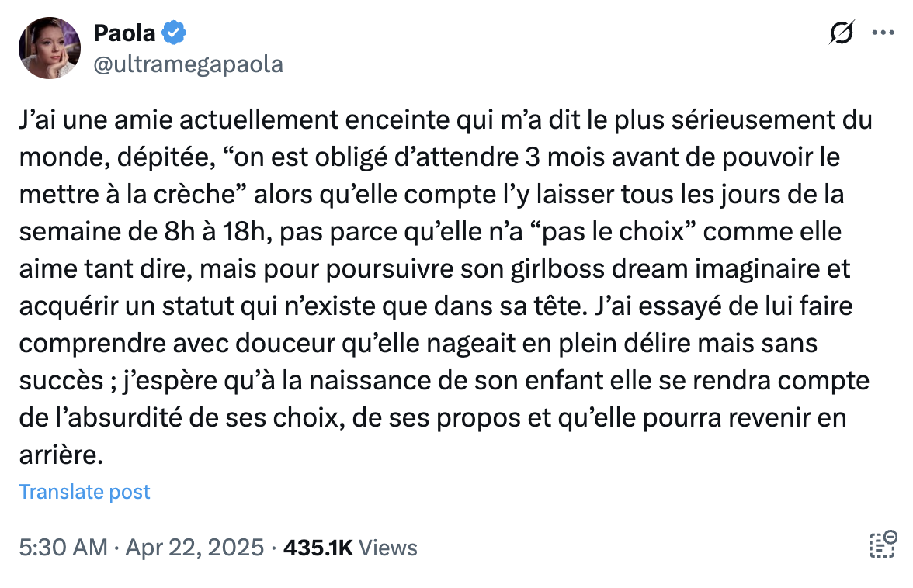Click the dashed note icon at bottom right

(x=883, y=545)
